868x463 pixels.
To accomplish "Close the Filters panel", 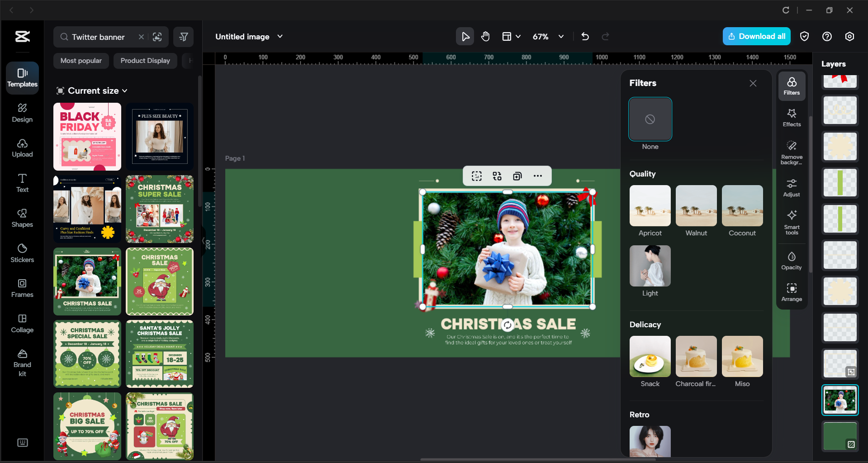I will (x=753, y=83).
